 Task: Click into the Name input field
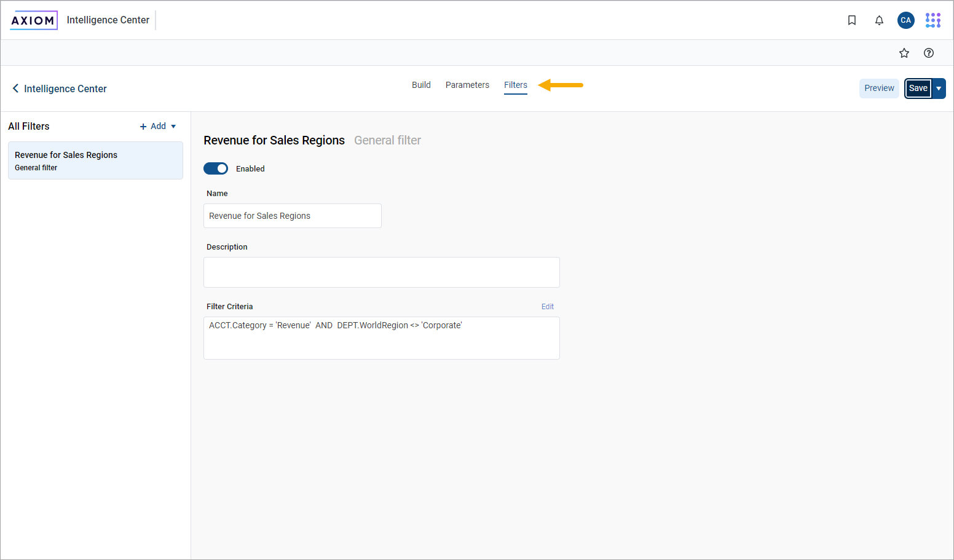(292, 216)
